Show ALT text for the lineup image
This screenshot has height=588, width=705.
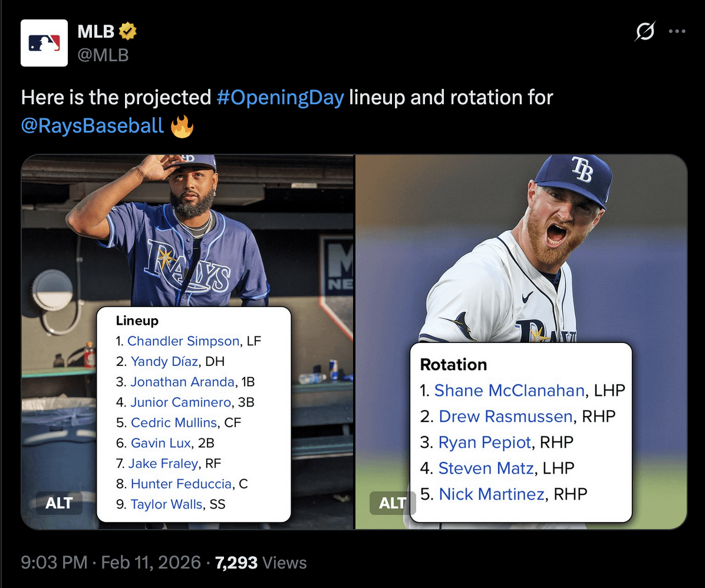tap(59, 503)
